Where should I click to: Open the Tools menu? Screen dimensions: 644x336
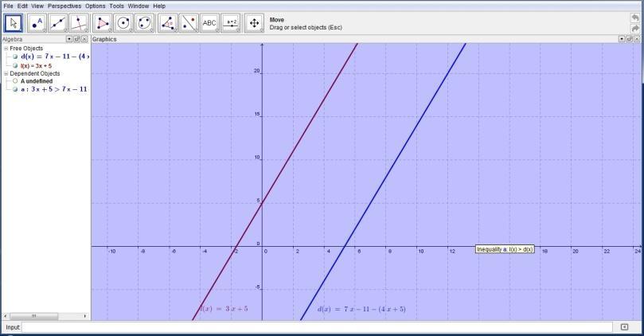[x=117, y=6]
